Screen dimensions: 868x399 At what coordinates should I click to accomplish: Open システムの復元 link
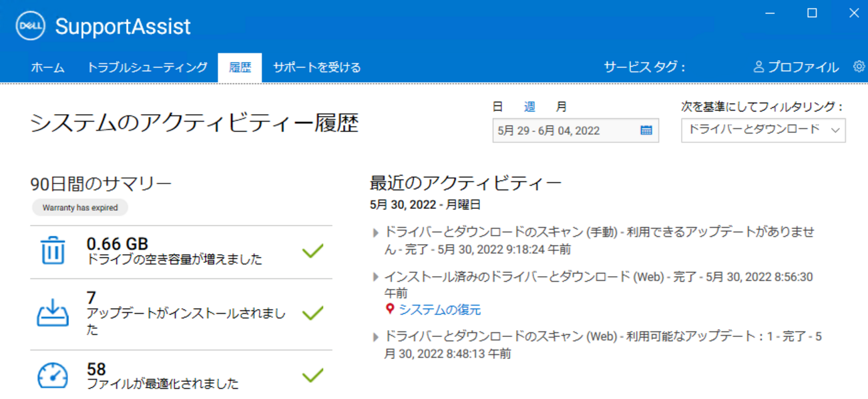(x=440, y=310)
